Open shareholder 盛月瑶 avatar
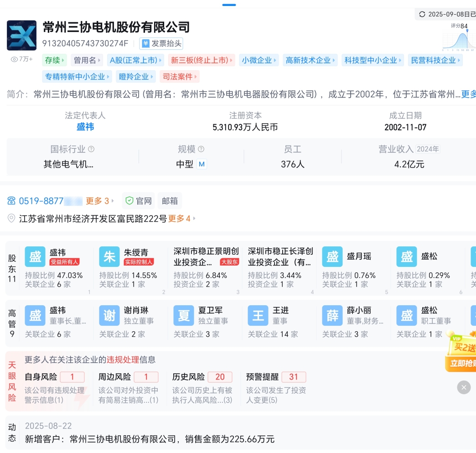The width and height of the screenshot is (476, 453). (x=332, y=257)
